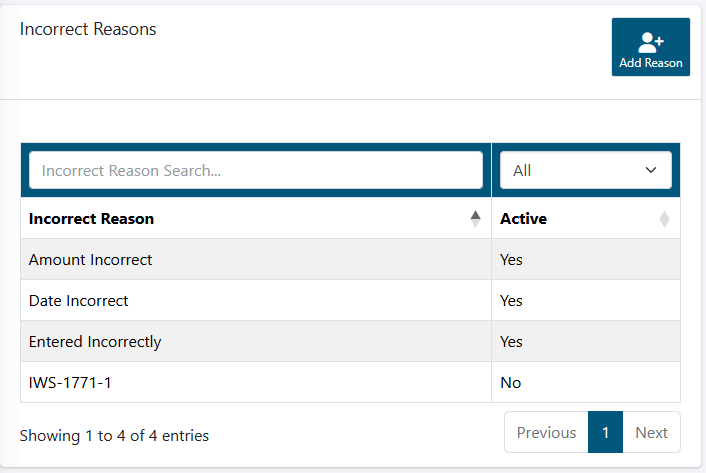Go to the Next page
Image resolution: width=706 pixels, height=473 pixels.
tap(651, 432)
